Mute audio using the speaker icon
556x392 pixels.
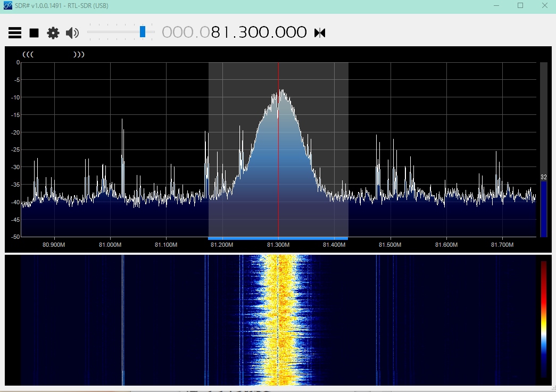pos(72,33)
